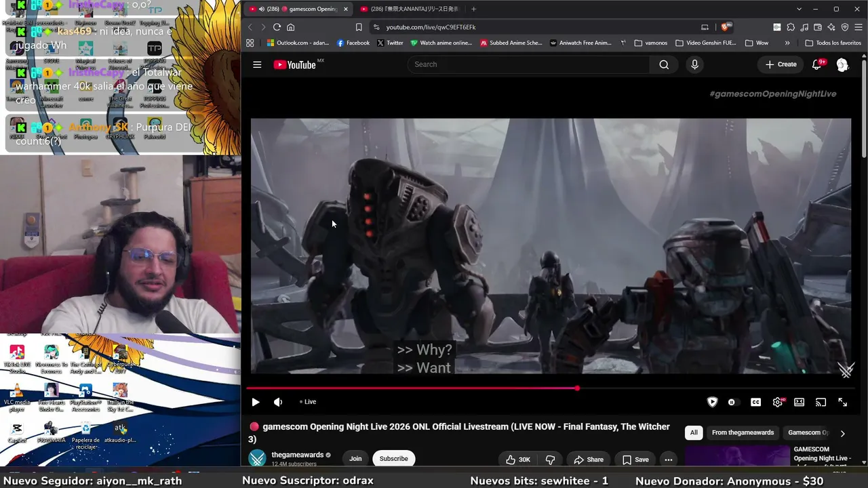Select the Papelera de reciclaje desktop icon

click(x=85, y=435)
